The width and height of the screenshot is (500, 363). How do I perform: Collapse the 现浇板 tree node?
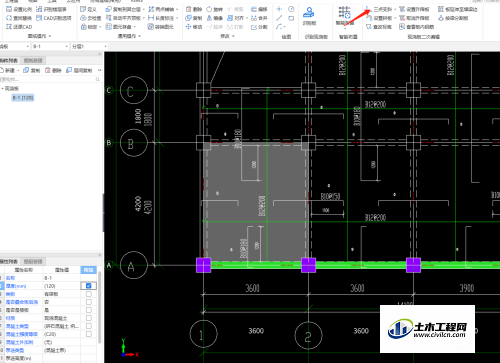[2, 89]
